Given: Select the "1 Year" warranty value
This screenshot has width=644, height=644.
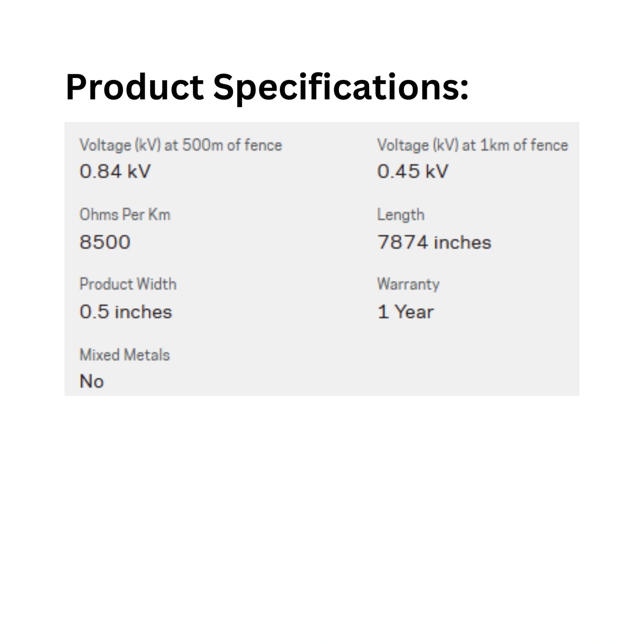Looking at the screenshot, I should (x=406, y=312).
